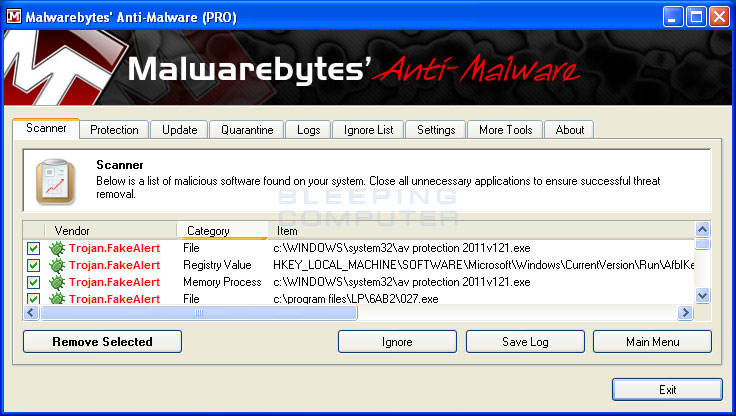
Task: Click the Scanner clipboard icon
Action: pyautogui.click(x=55, y=182)
